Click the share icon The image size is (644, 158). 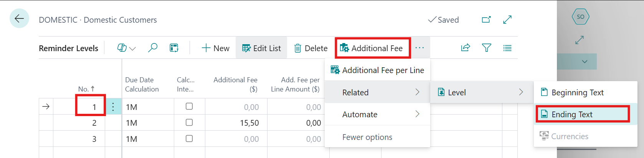[x=465, y=48]
